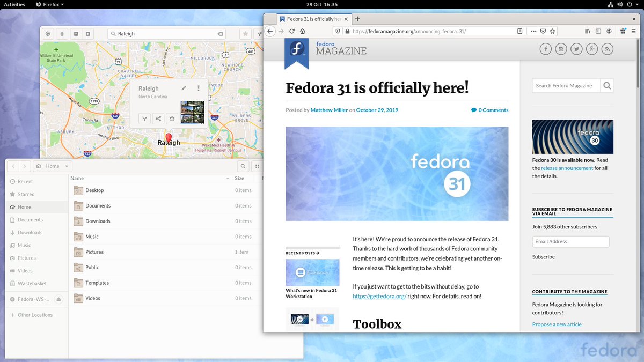Open the Firefox library button
This screenshot has height=362, width=644.
coord(588,31)
